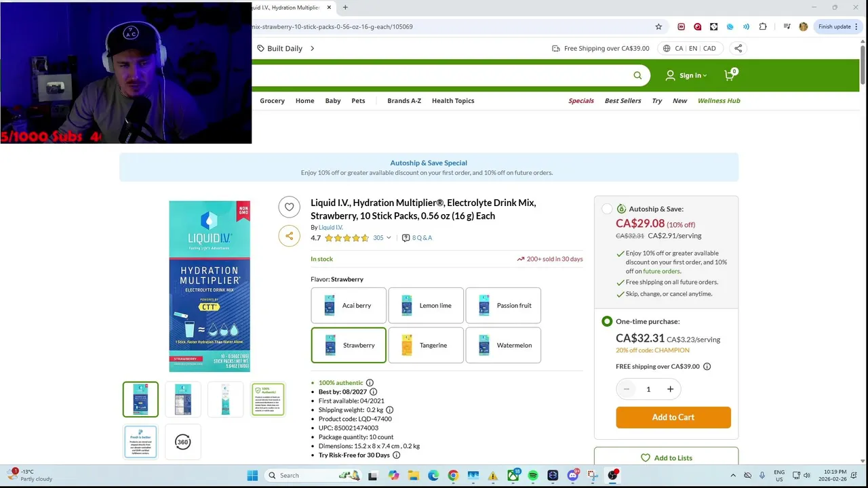Click info icon beside FREE shipping over CA$39.00
The image size is (868, 488).
point(707,367)
